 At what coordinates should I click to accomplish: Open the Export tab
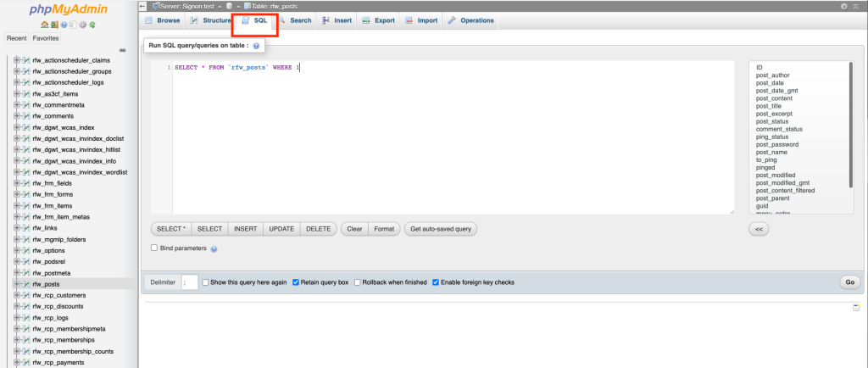(378, 20)
